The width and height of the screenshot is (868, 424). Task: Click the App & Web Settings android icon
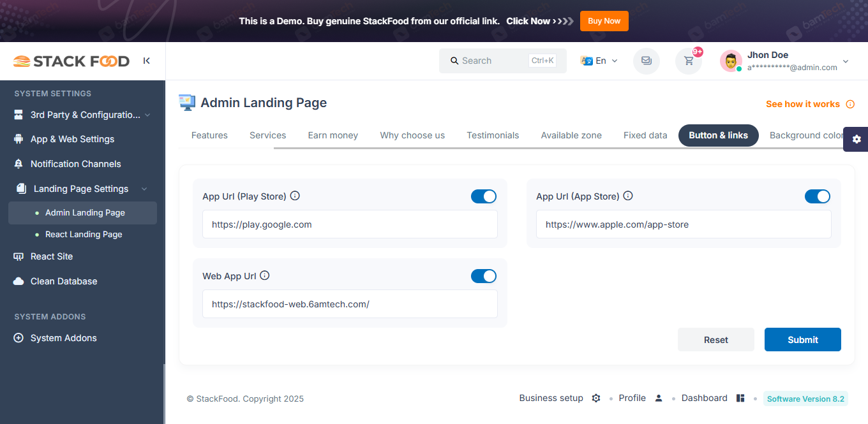coord(19,139)
